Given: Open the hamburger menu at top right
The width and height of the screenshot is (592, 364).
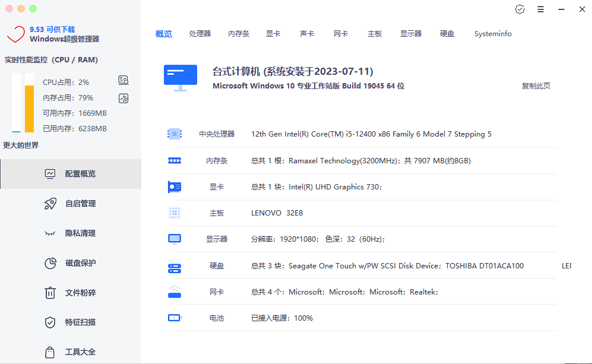Looking at the screenshot, I should click(x=540, y=10).
